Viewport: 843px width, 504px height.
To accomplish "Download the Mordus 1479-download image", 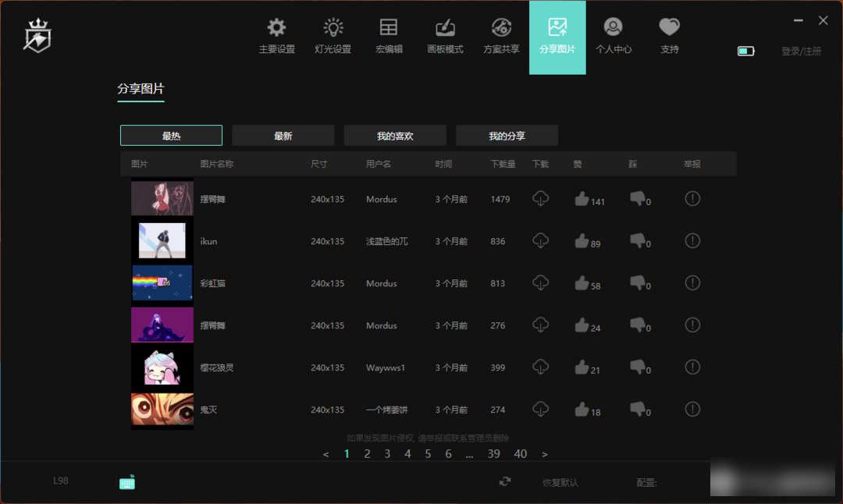I will [x=540, y=199].
